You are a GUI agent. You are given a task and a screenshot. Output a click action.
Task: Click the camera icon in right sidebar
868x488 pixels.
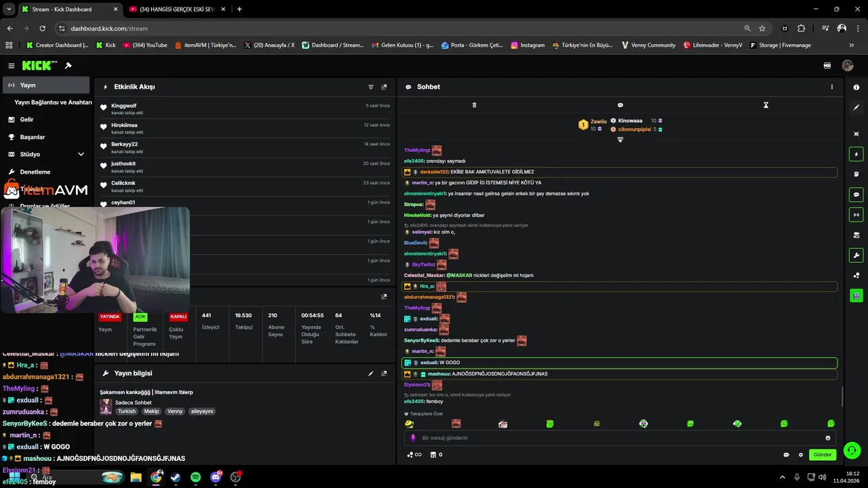(x=856, y=235)
